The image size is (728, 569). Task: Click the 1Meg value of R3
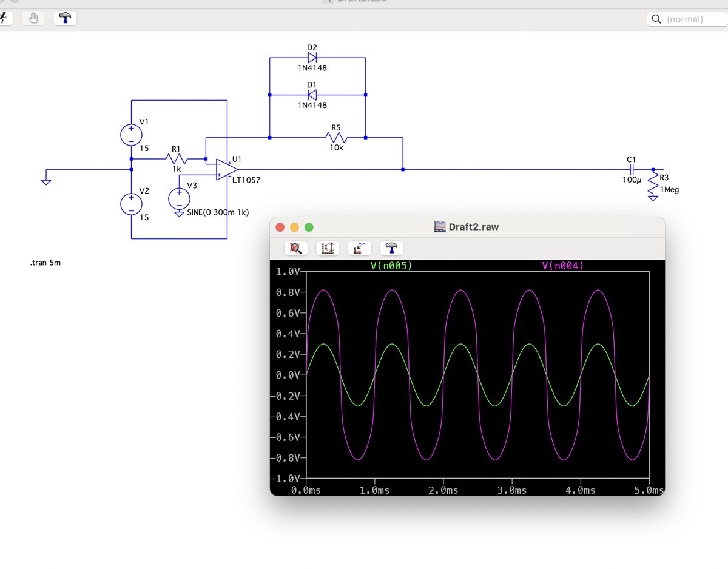669,189
